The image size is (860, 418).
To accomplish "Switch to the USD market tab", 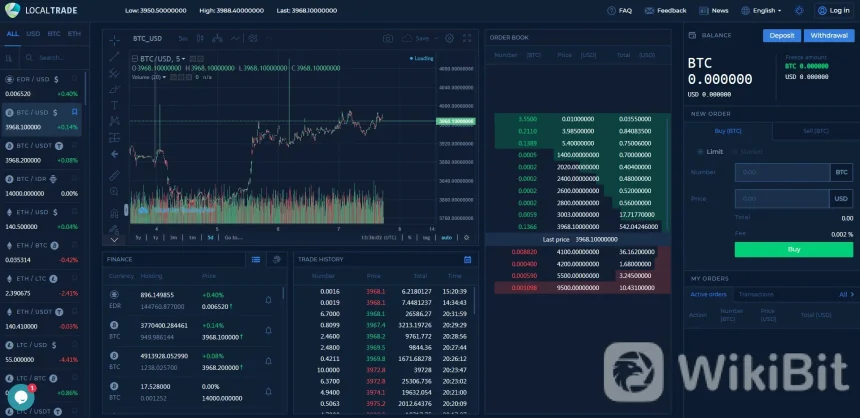I will (33, 33).
